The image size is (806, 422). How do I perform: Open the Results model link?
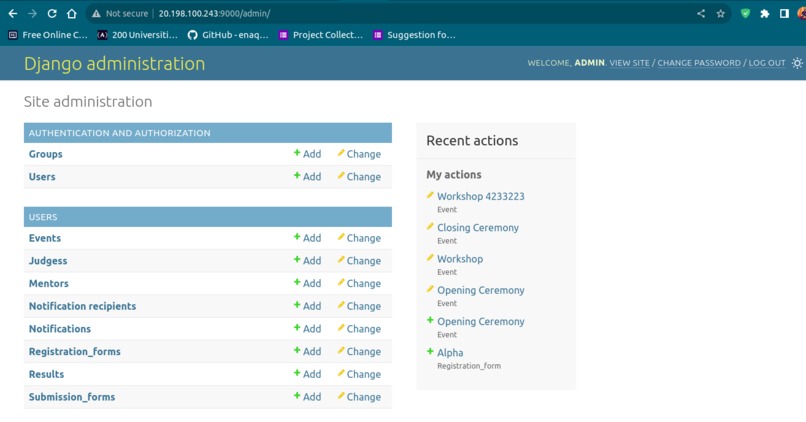pyautogui.click(x=46, y=374)
